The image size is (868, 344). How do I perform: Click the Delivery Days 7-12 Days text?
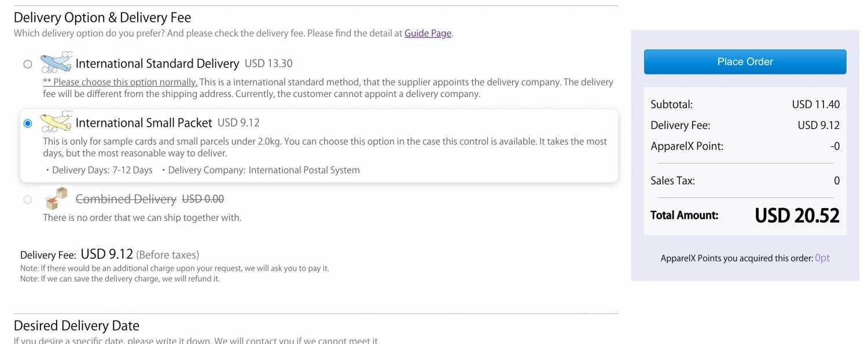tap(99, 170)
